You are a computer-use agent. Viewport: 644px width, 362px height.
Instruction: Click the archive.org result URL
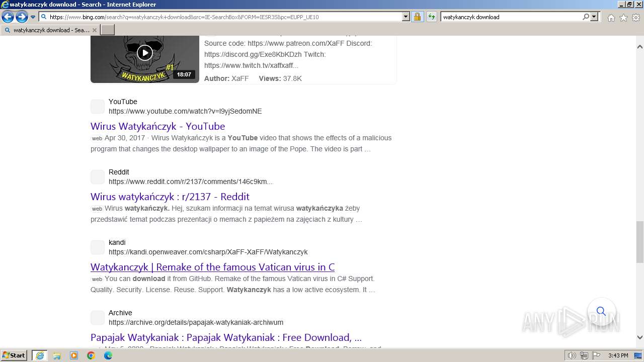tap(196, 322)
